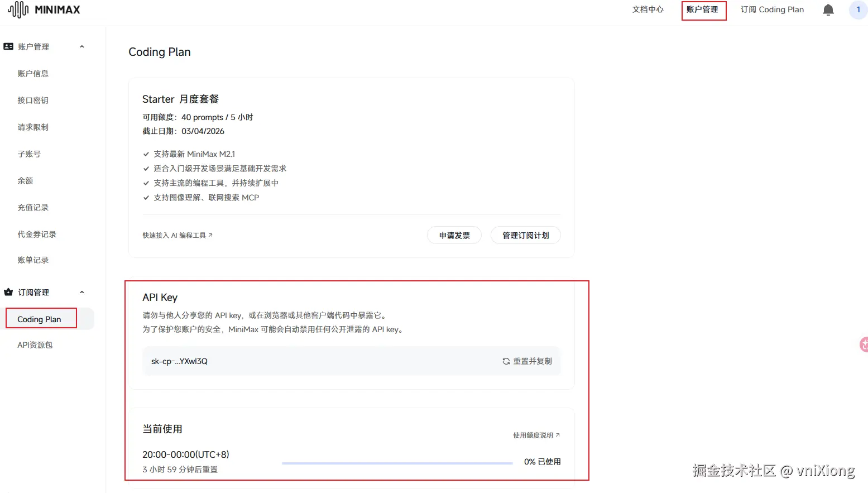Click the 20:00-00:00(UTC+8) time window
This screenshot has width=868, height=493.
coord(186,454)
